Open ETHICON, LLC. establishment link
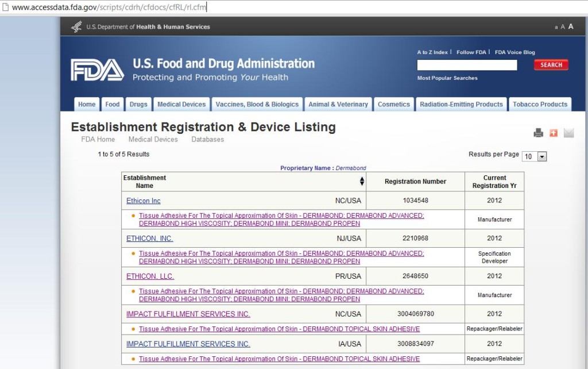Viewport: 588px width, 369px height. click(x=150, y=276)
